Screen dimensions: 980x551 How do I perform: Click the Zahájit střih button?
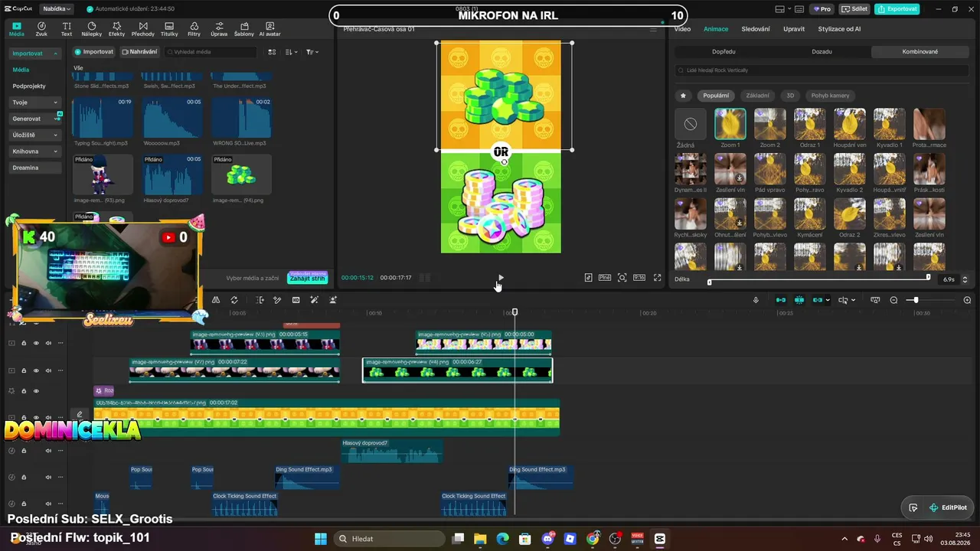pyautogui.click(x=307, y=278)
